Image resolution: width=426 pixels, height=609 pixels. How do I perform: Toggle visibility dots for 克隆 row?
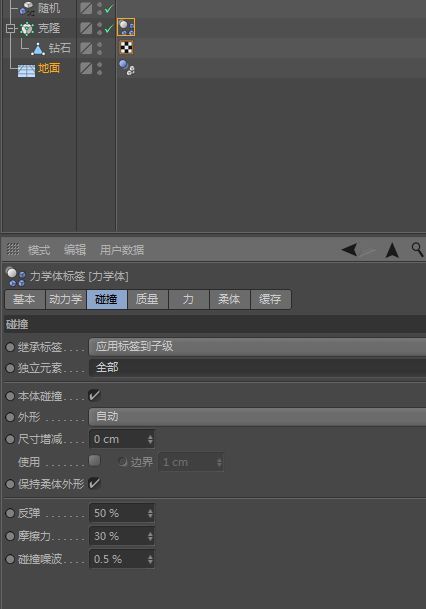[x=99, y=28]
